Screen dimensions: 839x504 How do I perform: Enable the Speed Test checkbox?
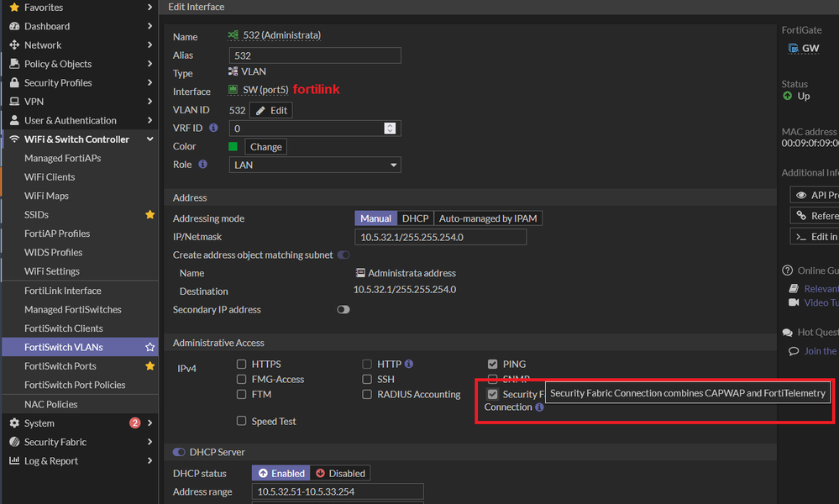(x=241, y=421)
